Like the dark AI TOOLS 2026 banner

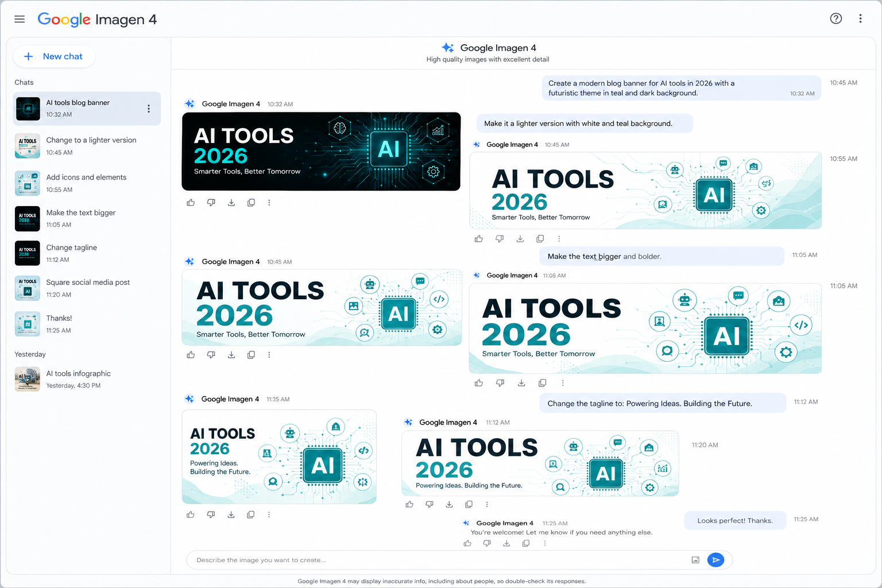[191, 203]
